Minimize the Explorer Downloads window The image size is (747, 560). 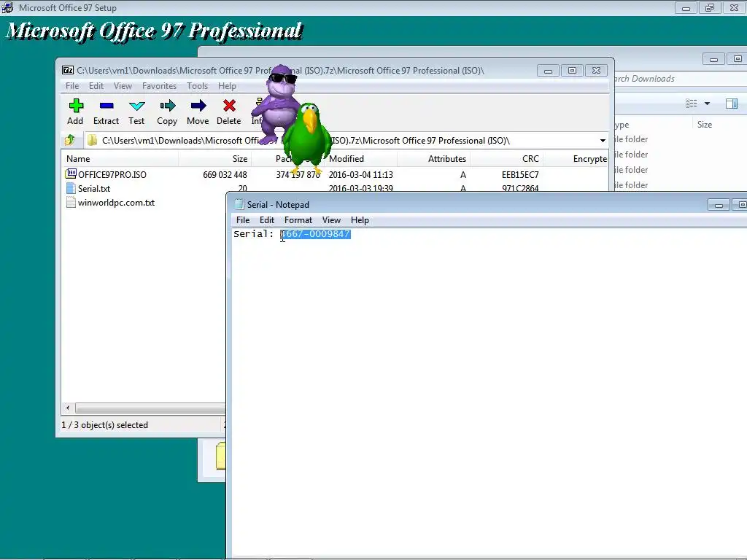coord(713,59)
